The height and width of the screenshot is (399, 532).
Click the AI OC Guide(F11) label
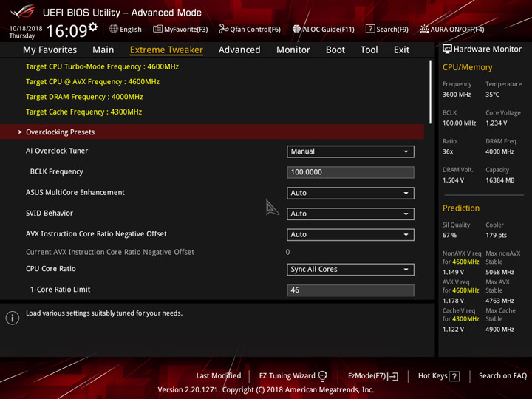tap(328, 29)
